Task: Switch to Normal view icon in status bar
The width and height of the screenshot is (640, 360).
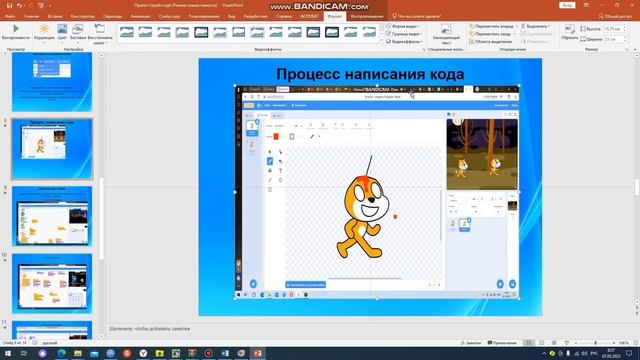Action: [x=529, y=343]
